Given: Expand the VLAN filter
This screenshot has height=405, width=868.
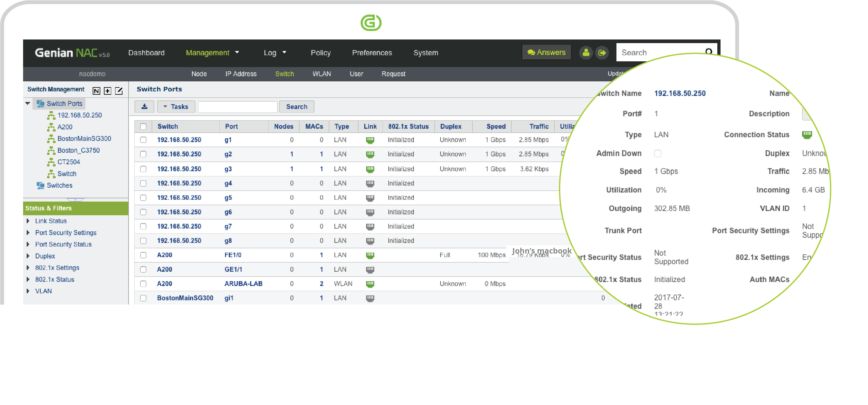Looking at the screenshot, I should (x=28, y=291).
